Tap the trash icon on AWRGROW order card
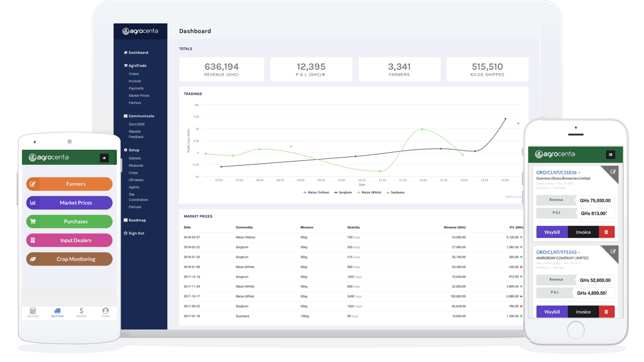Screen dimensions: 644x362 606,312
